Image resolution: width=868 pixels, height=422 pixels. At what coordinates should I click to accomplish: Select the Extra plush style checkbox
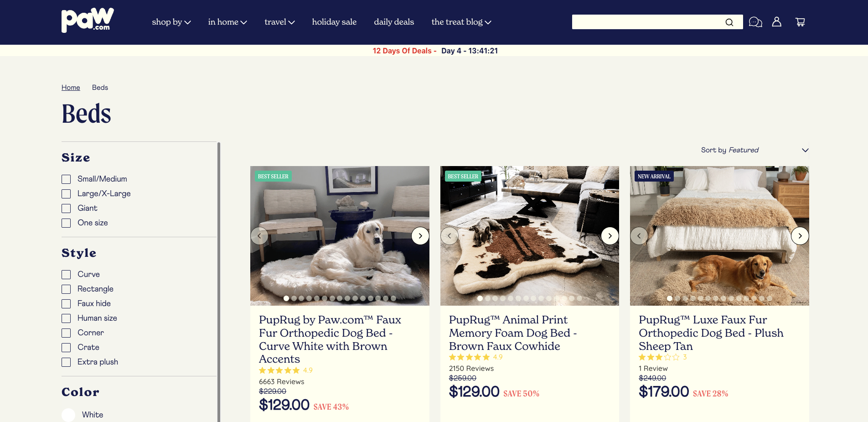click(66, 362)
